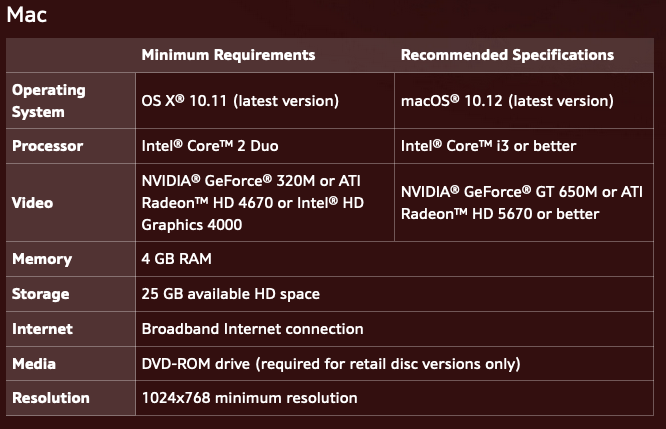Click the Mac section heading
Viewport: 666px width, 429px height.
pos(26,15)
